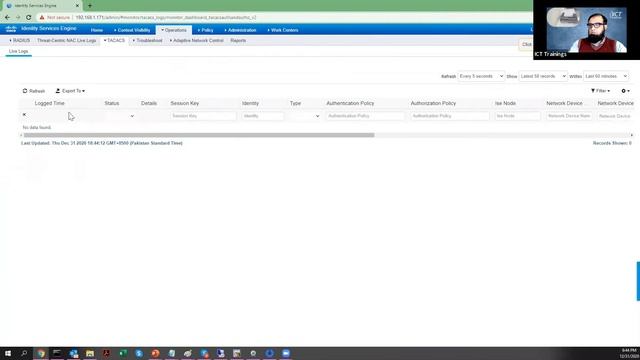Click the Not secure warning icon
This screenshot has height=360, width=640.
pyautogui.click(x=42, y=18)
